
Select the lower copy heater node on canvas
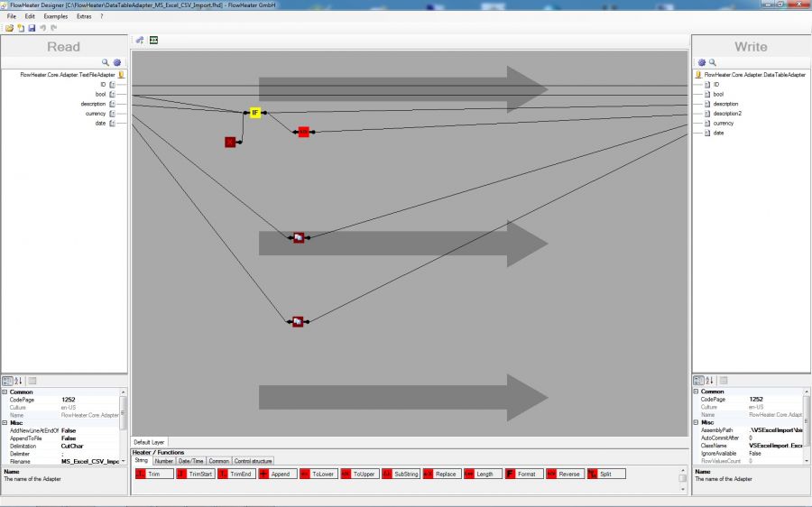[x=298, y=321]
